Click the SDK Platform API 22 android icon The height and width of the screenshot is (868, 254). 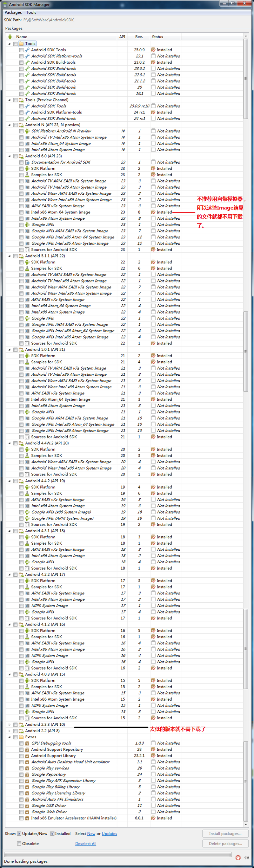pyautogui.click(x=27, y=262)
